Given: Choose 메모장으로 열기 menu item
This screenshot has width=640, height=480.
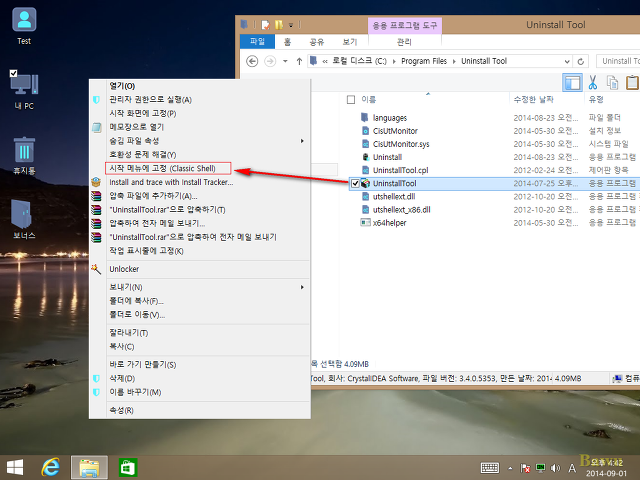Looking at the screenshot, I should pos(200,127).
